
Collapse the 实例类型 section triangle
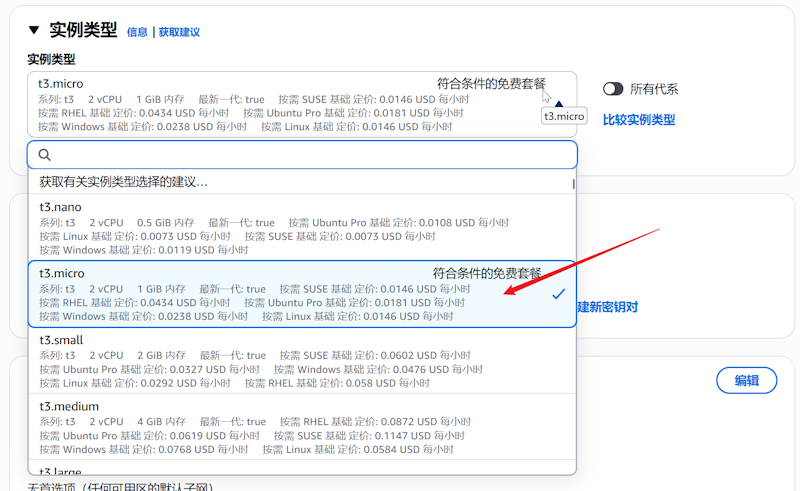(x=35, y=30)
